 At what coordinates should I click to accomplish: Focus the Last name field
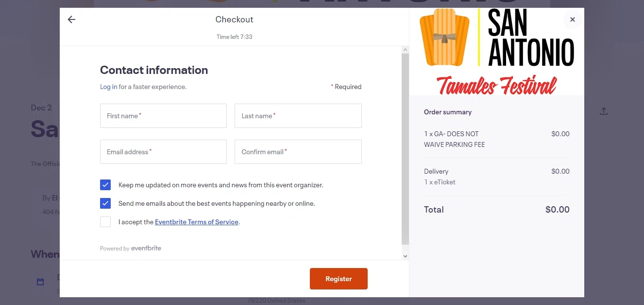[298, 116]
